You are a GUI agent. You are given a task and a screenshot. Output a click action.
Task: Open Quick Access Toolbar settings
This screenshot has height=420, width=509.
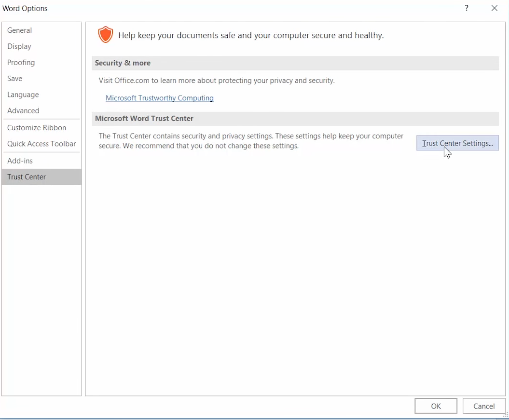[x=41, y=144]
